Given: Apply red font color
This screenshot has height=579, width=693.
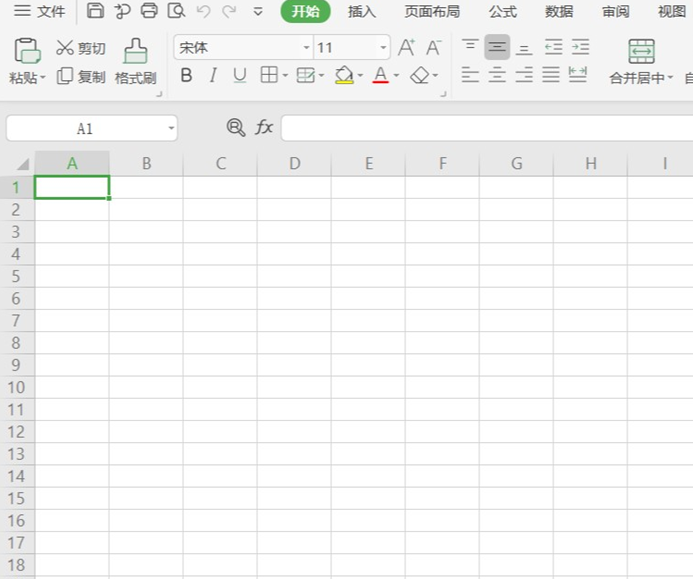Looking at the screenshot, I should [x=381, y=75].
